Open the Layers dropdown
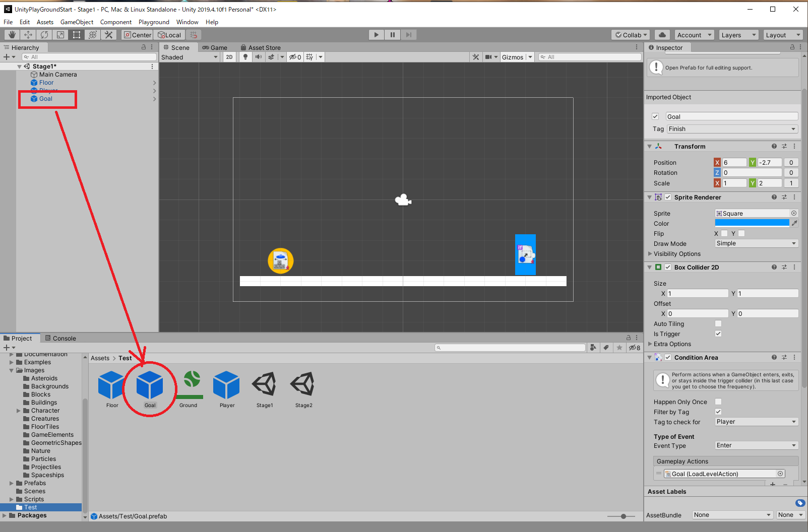808x532 pixels. point(738,35)
